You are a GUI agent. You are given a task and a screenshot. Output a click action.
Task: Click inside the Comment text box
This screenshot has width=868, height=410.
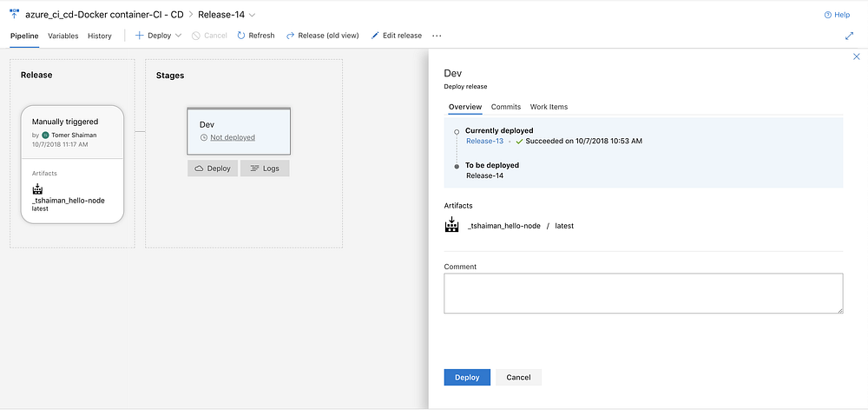pos(643,293)
